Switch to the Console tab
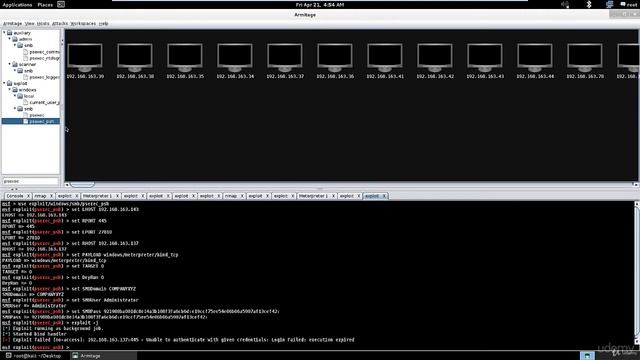Screen dimensions: 640x360 pyautogui.click(x=15, y=196)
